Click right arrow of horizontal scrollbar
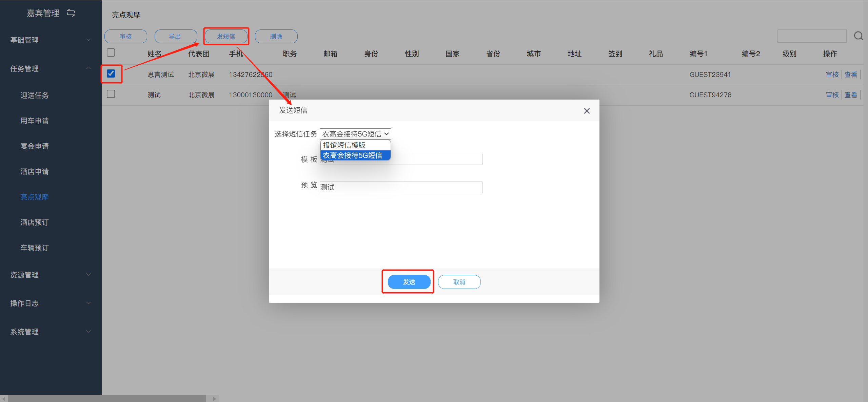 214,399
